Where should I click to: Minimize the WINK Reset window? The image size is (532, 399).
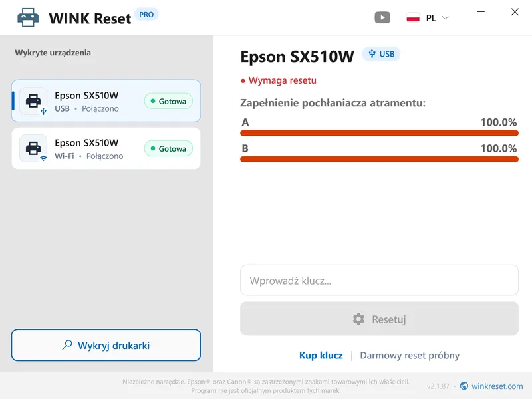pos(481,12)
